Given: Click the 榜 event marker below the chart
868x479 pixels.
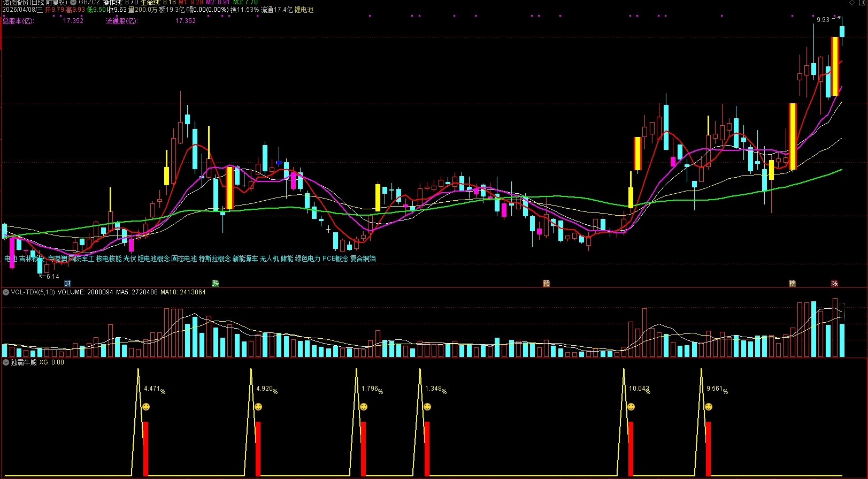Looking at the screenshot, I should 792,283.
